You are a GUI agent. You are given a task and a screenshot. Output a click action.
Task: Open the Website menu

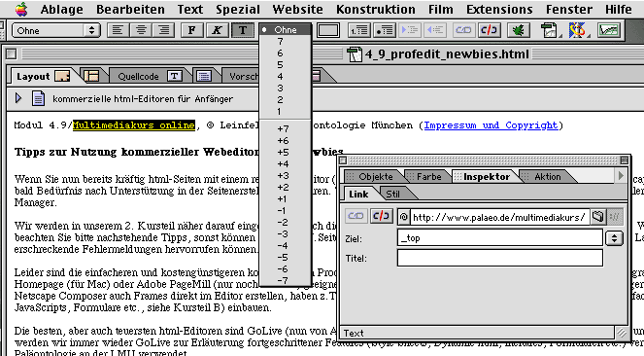pyautogui.click(x=297, y=9)
